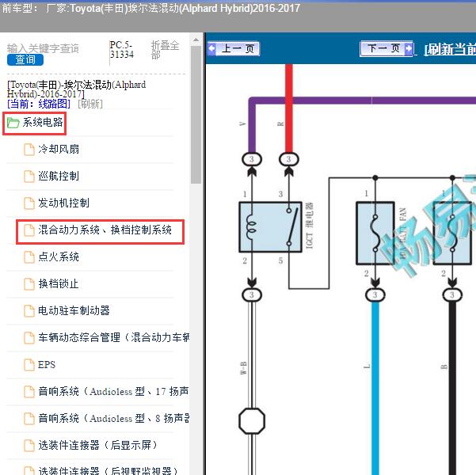Screen dimensions: 476x475
Task: Click the green 系统电路 folder icon
Action: [13, 123]
